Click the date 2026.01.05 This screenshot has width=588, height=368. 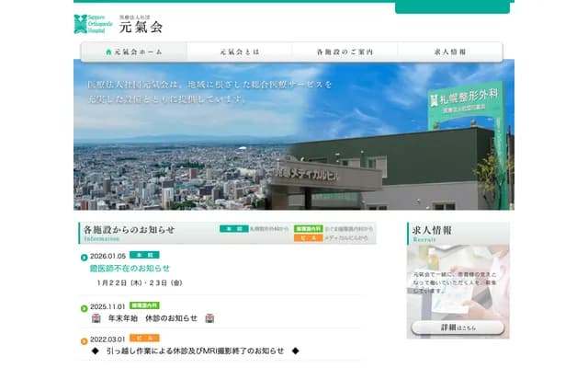coord(108,256)
